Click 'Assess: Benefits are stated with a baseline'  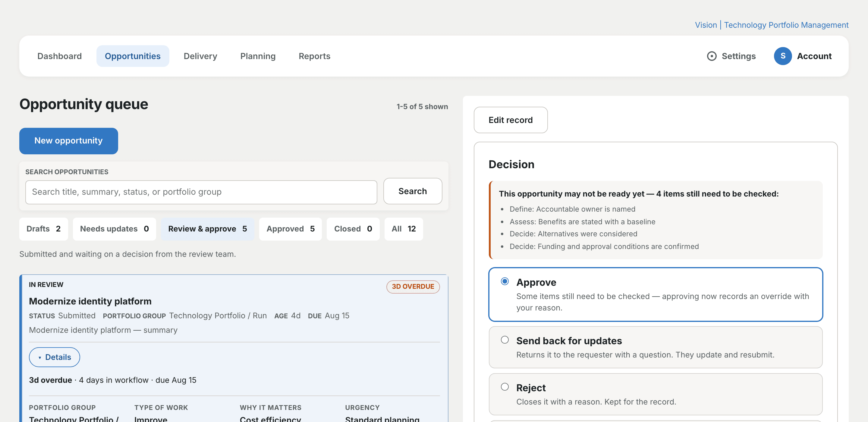[x=582, y=222]
